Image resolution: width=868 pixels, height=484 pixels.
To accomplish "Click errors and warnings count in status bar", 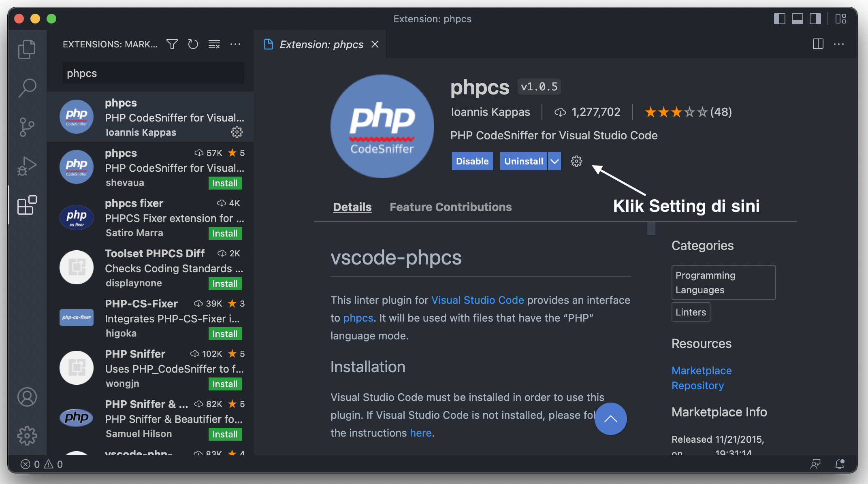I will (42, 464).
